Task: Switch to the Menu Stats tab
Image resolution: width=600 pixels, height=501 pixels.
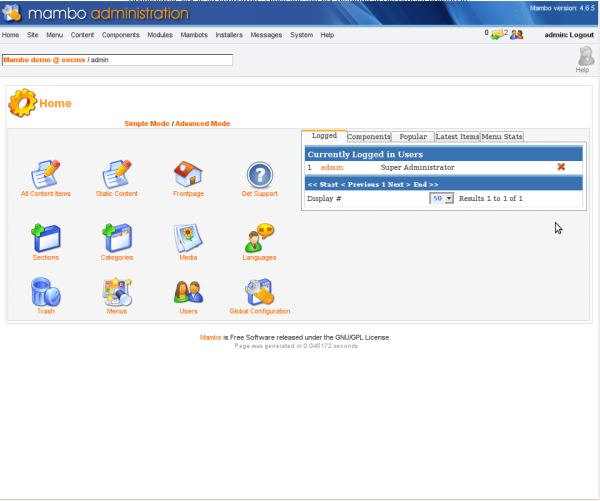Action: point(502,137)
